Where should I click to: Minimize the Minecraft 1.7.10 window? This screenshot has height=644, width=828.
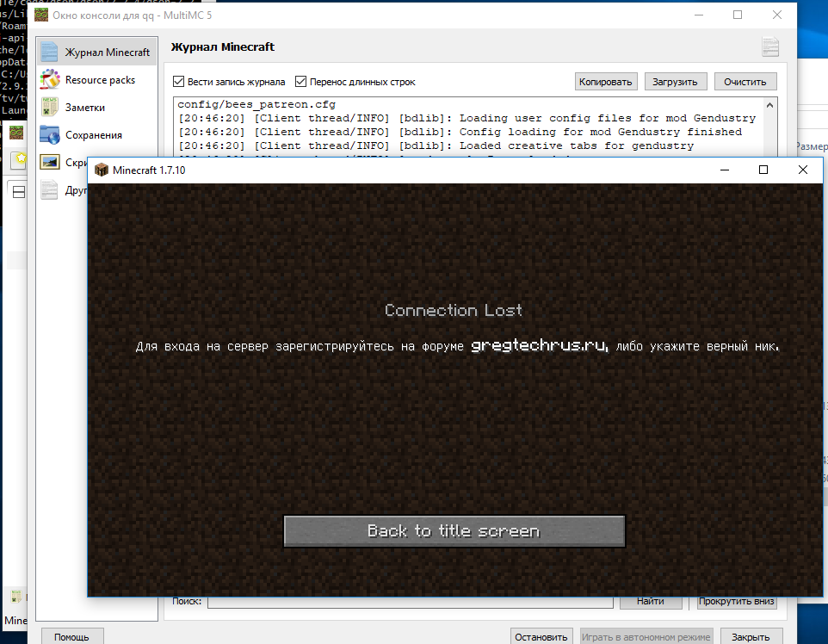725,170
